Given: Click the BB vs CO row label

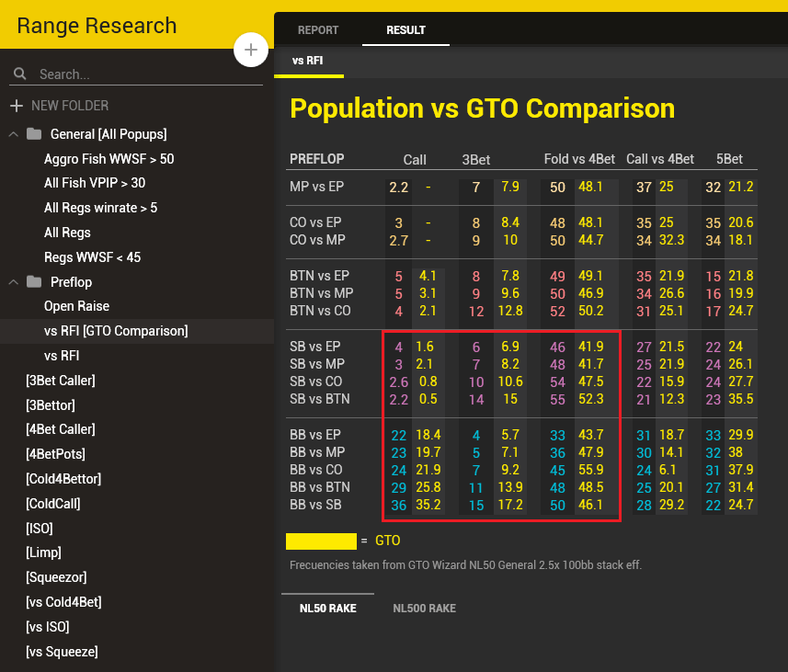Looking at the screenshot, I should tap(315, 470).
